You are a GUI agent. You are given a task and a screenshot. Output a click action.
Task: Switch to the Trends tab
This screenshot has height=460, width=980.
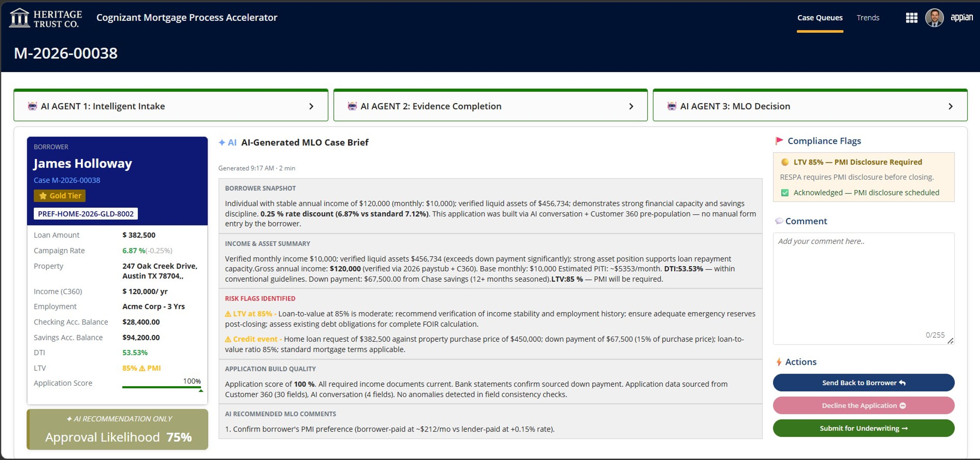pyautogui.click(x=868, y=18)
